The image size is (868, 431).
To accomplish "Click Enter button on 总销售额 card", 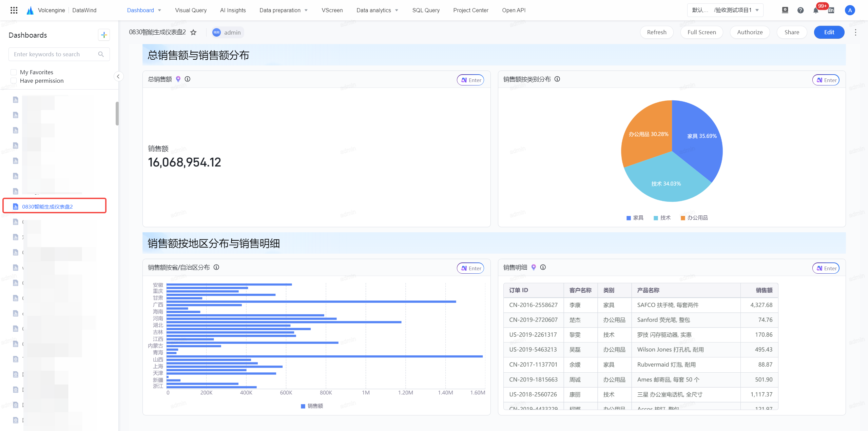I will [x=470, y=80].
